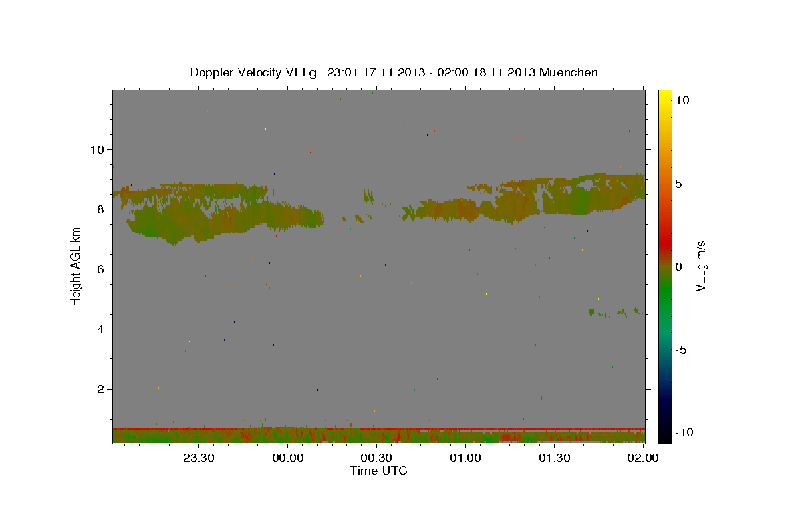
Task: Click the black bottom end of the colorbar
Action: click(x=665, y=436)
